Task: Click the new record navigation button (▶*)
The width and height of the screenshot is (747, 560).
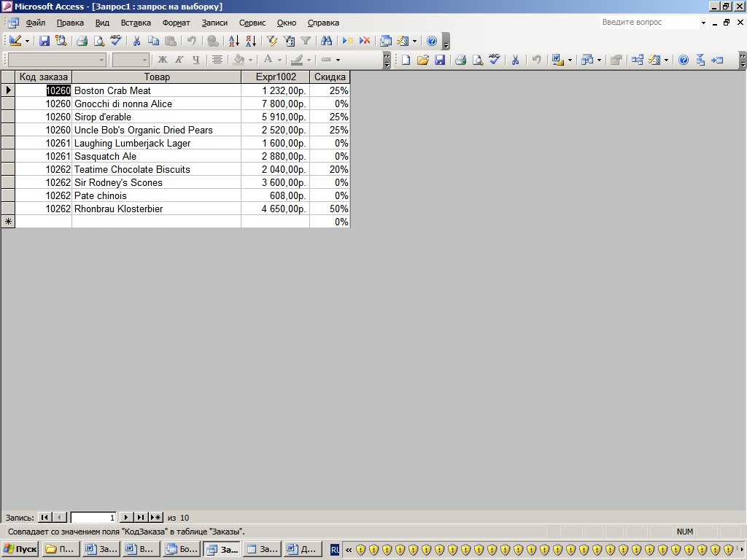Action: click(156, 517)
